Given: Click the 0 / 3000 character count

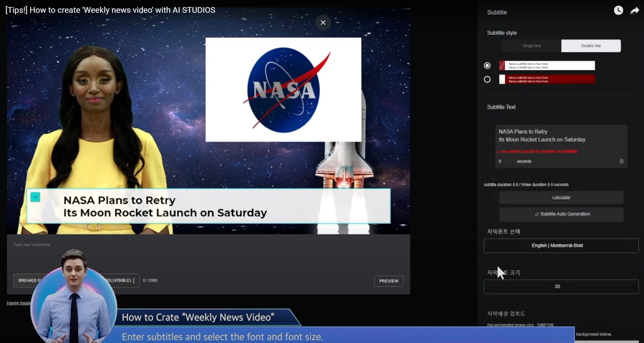Looking at the screenshot, I should click(150, 280).
